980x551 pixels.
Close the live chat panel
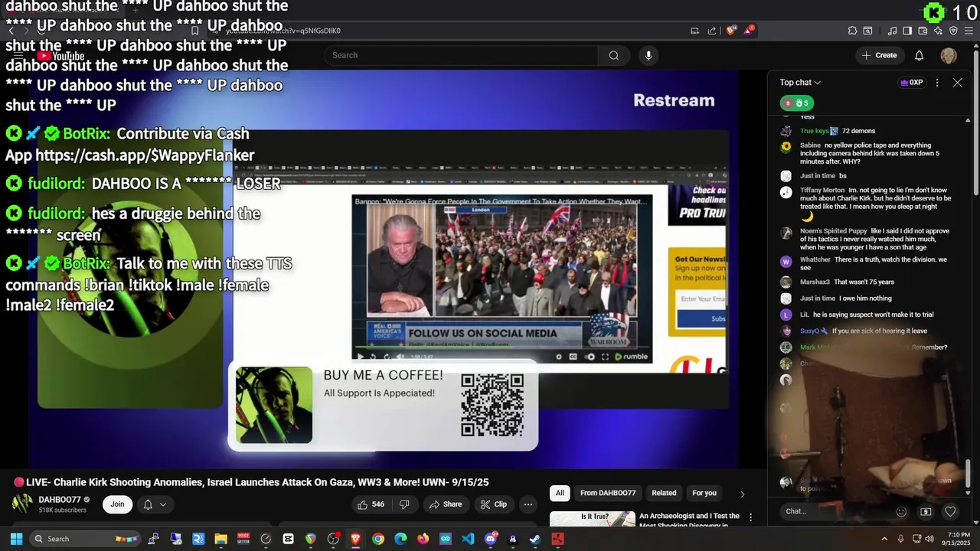click(x=957, y=83)
